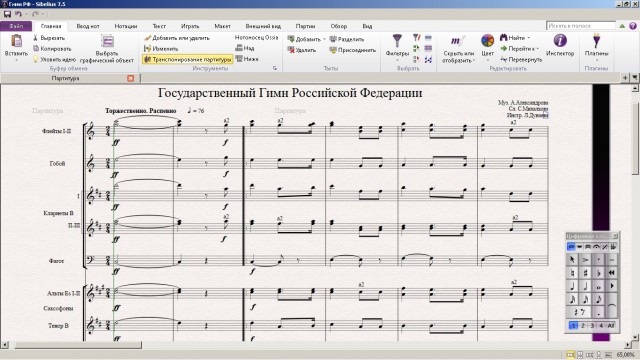Toggle the flat accidental on keypad
This screenshot has height=360, width=640.
[x=598, y=273]
